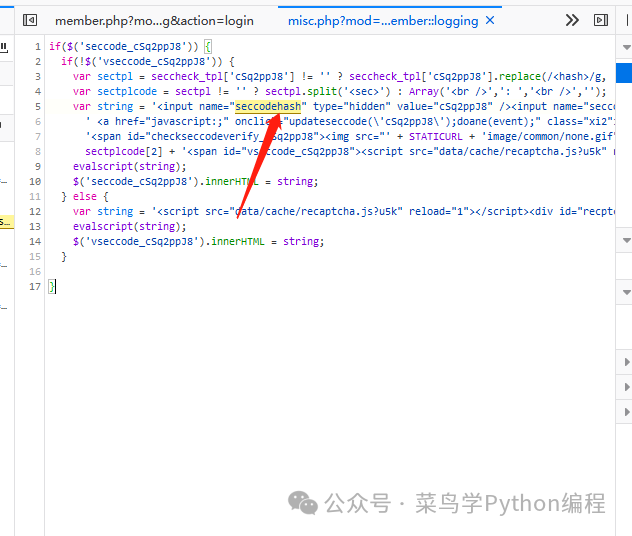Click STATICURL constant on line 7

pyautogui.click(x=436, y=137)
